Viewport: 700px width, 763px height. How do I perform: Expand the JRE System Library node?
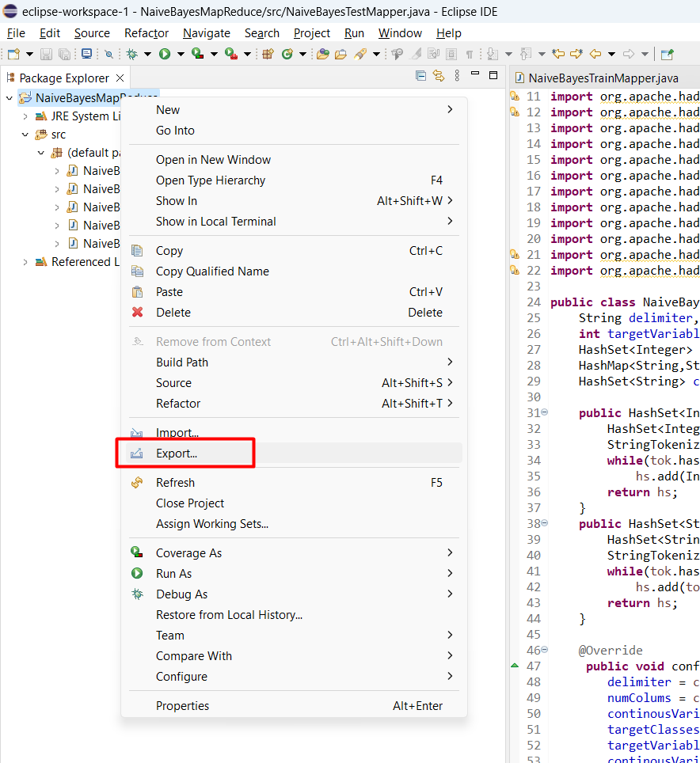point(25,116)
